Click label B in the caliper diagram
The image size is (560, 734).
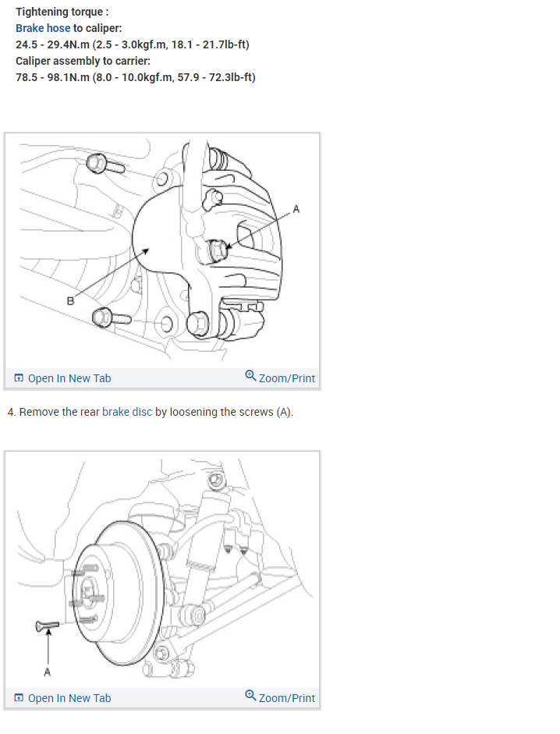(x=70, y=301)
